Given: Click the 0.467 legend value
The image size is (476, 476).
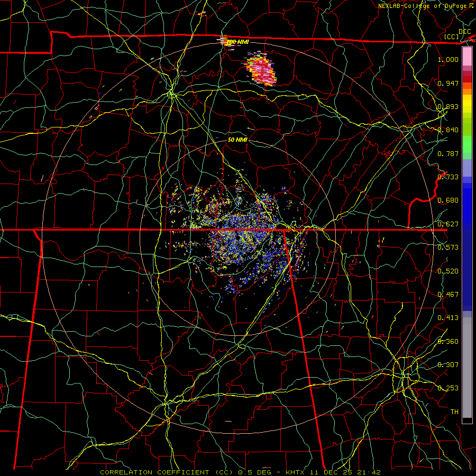Looking at the screenshot, I should (448, 295).
